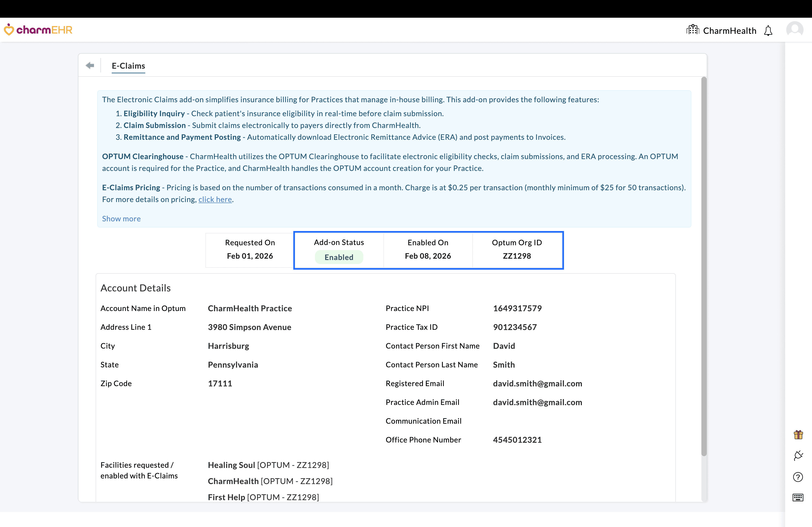This screenshot has width=812, height=527.
Task: Click facility First Help [OPTUM - ZZ1298]
Action: click(263, 497)
